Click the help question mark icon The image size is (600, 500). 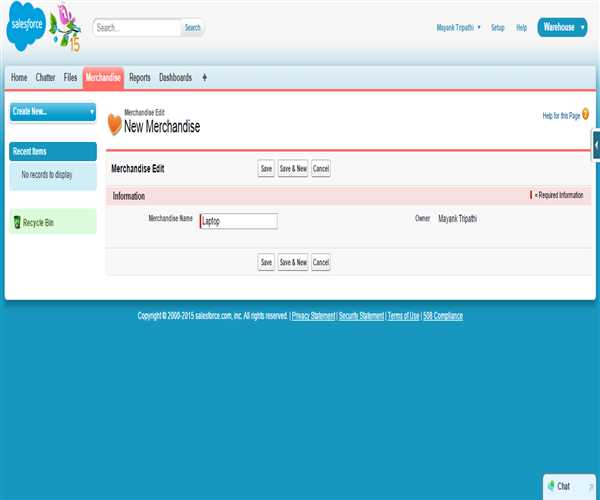585,116
